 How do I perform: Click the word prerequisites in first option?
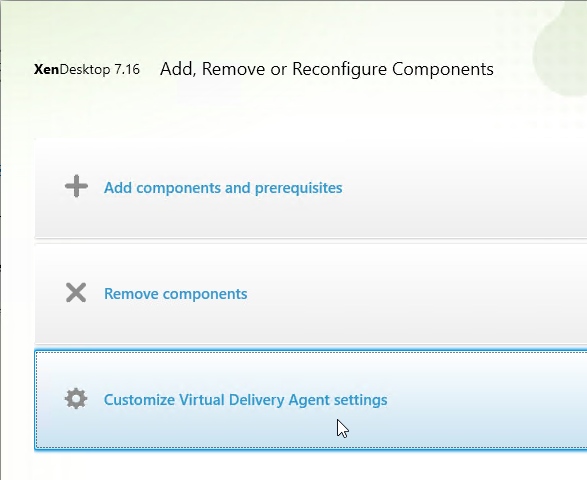click(x=298, y=188)
